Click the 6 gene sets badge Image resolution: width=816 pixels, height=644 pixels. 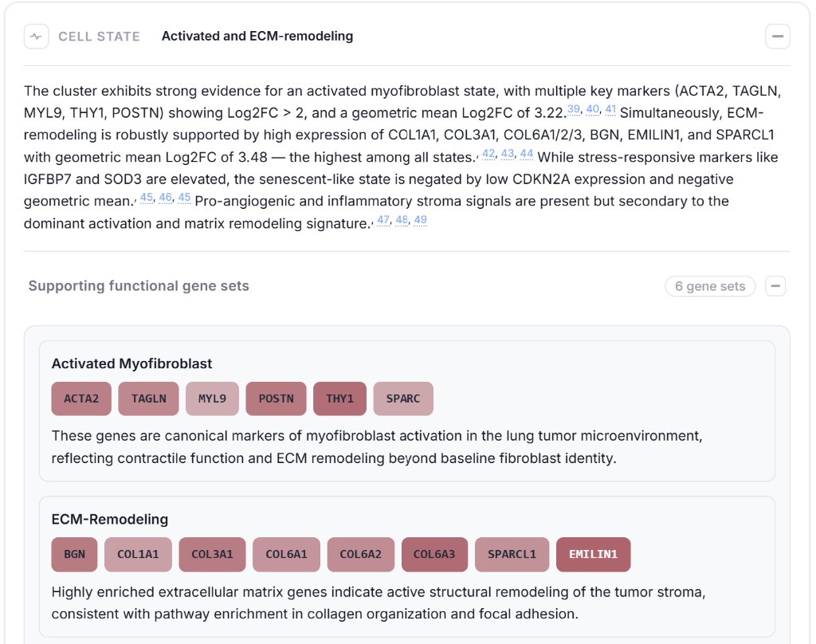point(710,286)
